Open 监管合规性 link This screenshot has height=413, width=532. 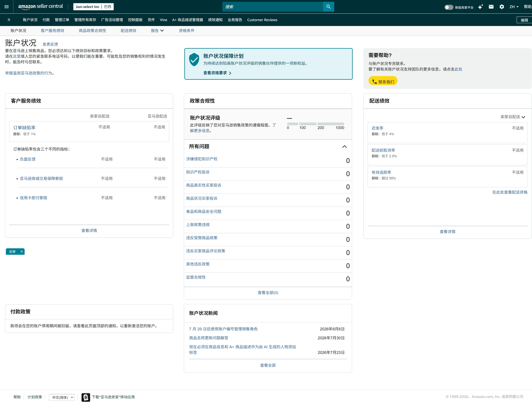[196, 277]
